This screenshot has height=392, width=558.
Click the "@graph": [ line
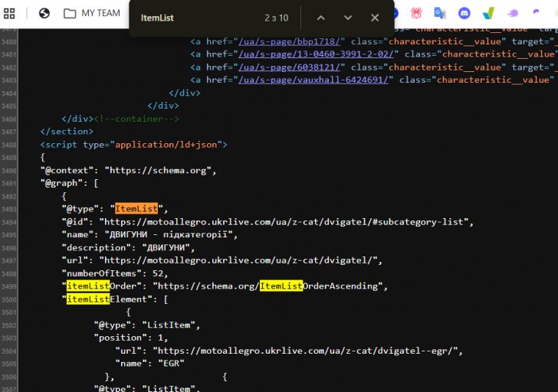70,184
